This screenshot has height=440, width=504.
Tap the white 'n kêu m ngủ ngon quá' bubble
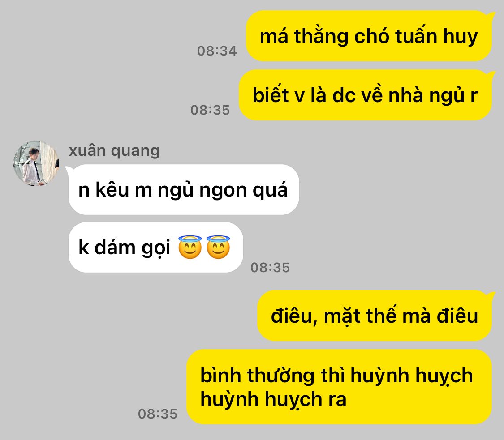[x=184, y=189]
